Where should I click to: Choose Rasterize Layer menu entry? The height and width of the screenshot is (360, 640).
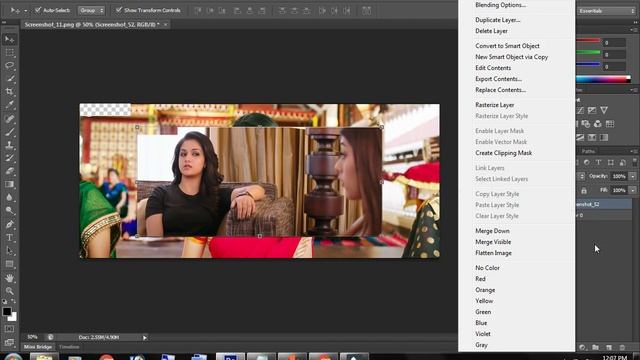[x=495, y=105]
